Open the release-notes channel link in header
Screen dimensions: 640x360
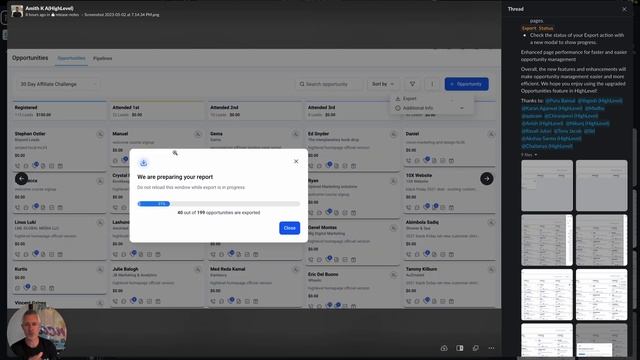(65, 15)
